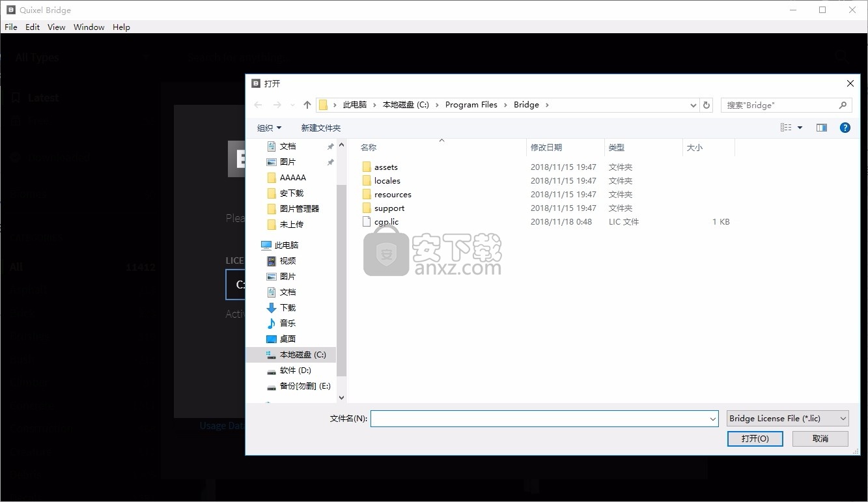Go up one folder level with the up arrow
The height and width of the screenshot is (502, 868).
point(307,105)
